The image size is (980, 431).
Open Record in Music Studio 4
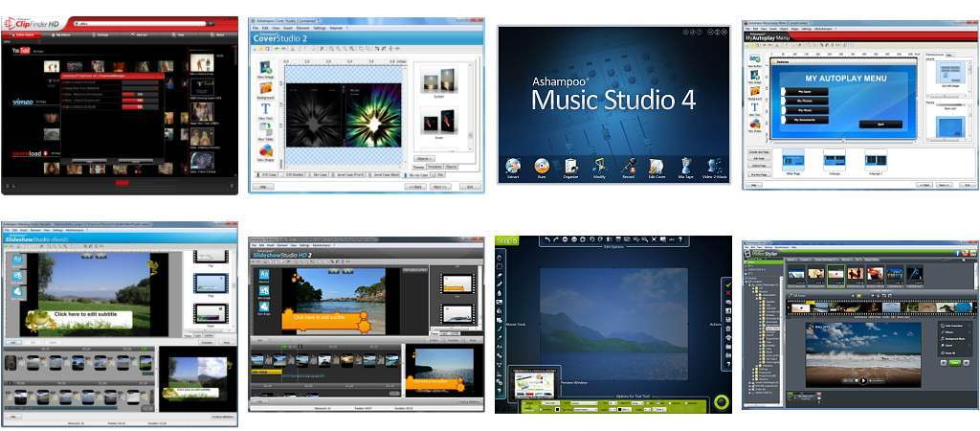coord(628,168)
